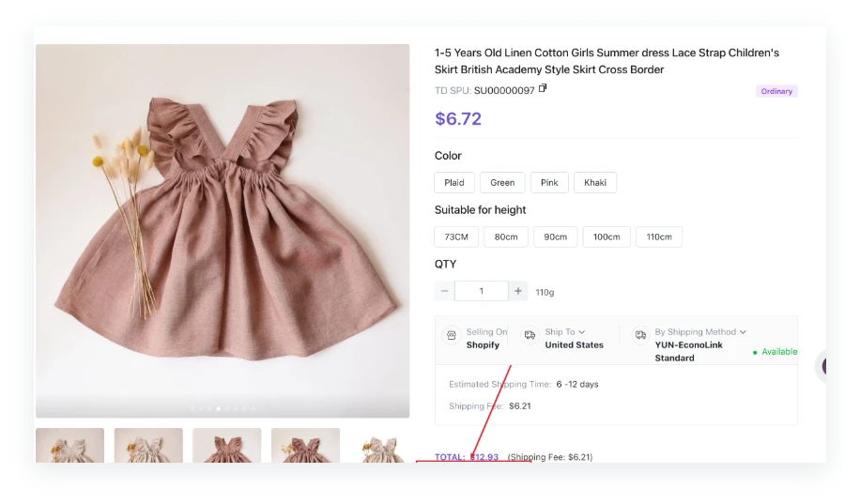Select the 110cm height option

[659, 237]
